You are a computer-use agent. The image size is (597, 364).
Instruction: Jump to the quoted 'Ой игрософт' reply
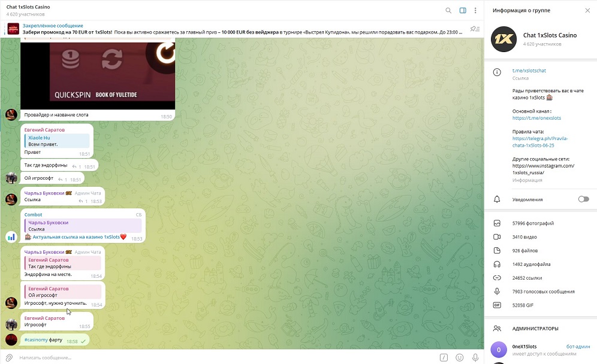pyautogui.click(x=63, y=292)
